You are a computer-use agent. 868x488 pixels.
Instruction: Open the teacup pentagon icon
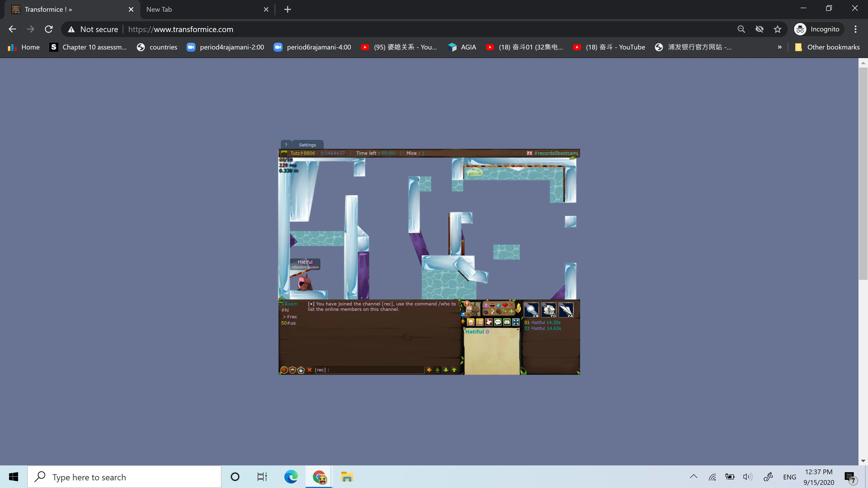(301, 370)
